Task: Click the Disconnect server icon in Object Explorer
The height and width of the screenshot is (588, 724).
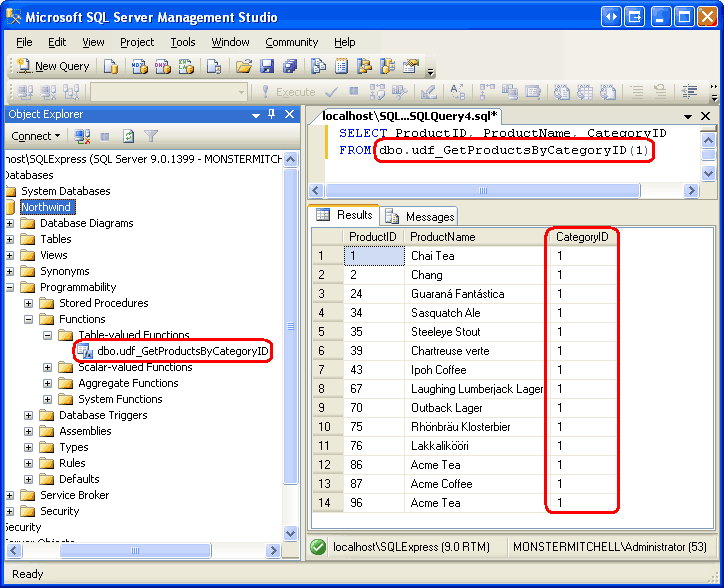Action: [82, 136]
